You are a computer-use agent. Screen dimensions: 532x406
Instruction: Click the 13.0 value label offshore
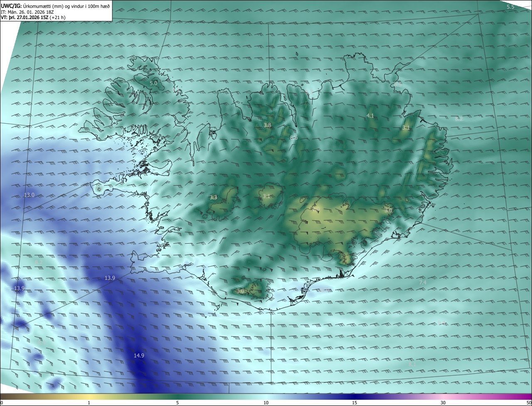(x=29, y=195)
